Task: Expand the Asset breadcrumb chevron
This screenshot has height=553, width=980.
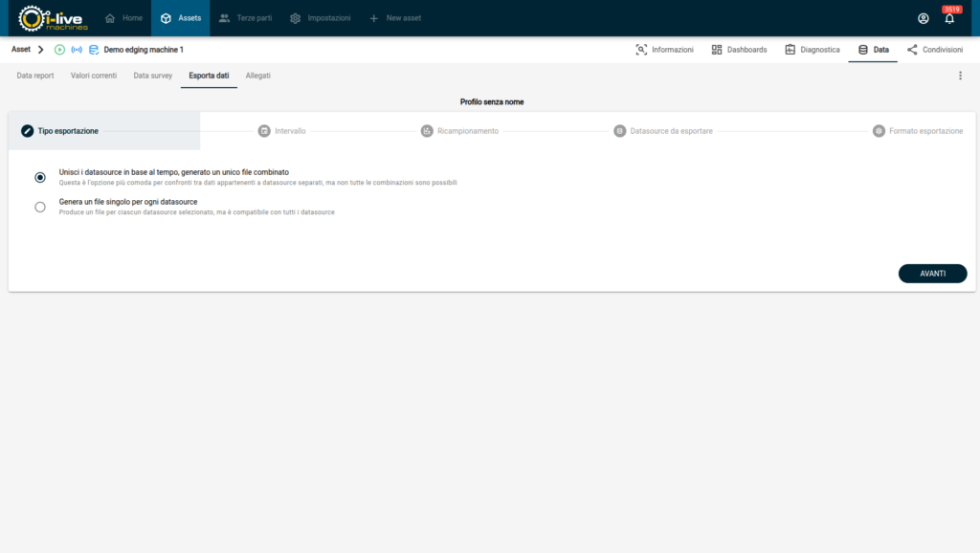Action: click(40, 50)
